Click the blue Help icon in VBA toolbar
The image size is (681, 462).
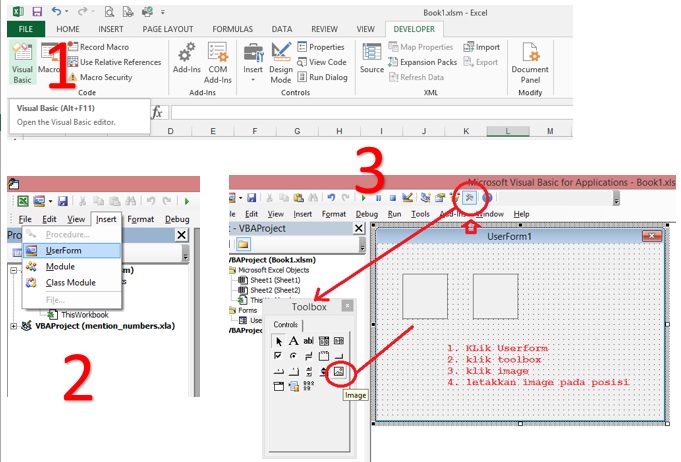[487, 198]
